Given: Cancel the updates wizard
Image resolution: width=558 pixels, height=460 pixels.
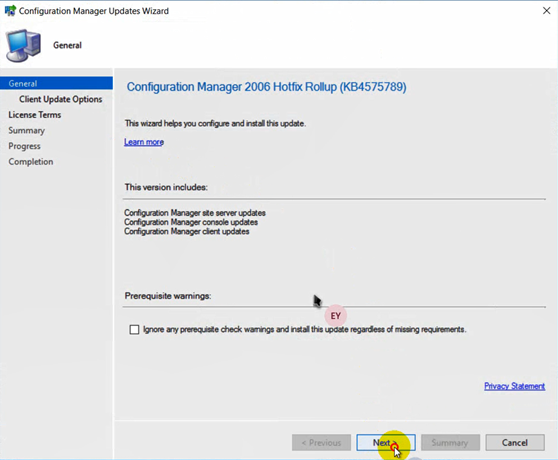Looking at the screenshot, I should 515,443.
